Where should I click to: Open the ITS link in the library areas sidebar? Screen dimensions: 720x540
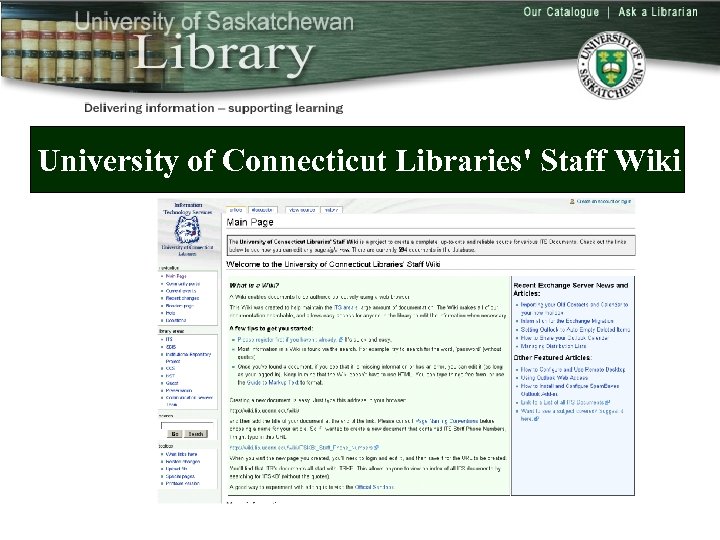coord(169,339)
